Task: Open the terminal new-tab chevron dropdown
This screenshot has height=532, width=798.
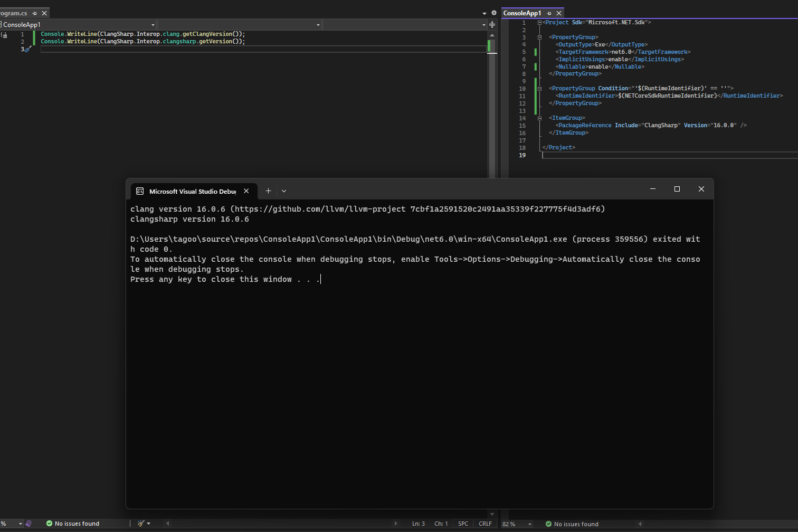Action: tap(284, 191)
